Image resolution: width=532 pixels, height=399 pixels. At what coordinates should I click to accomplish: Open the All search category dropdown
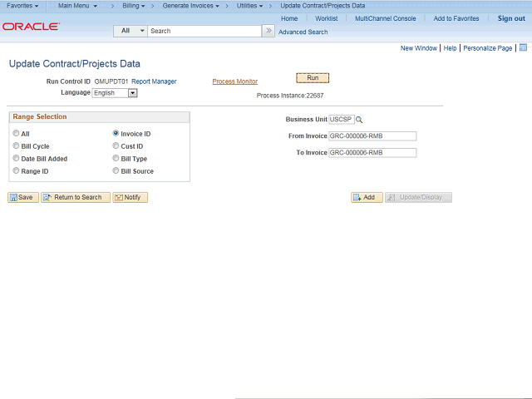(x=131, y=31)
